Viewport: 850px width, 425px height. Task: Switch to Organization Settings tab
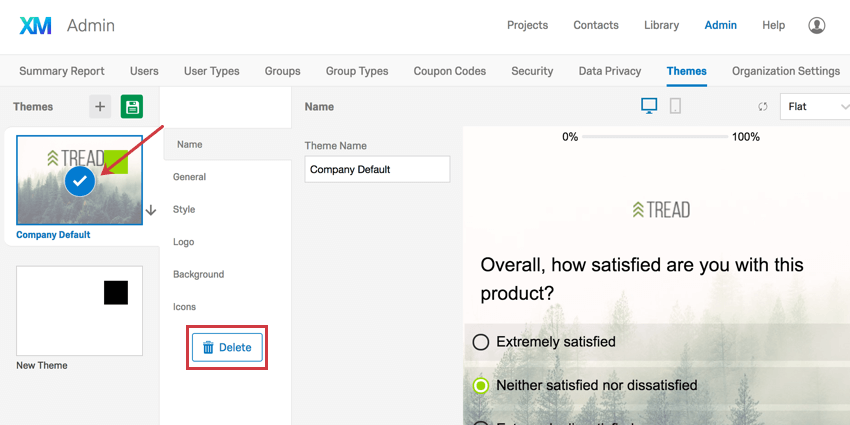click(x=785, y=71)
